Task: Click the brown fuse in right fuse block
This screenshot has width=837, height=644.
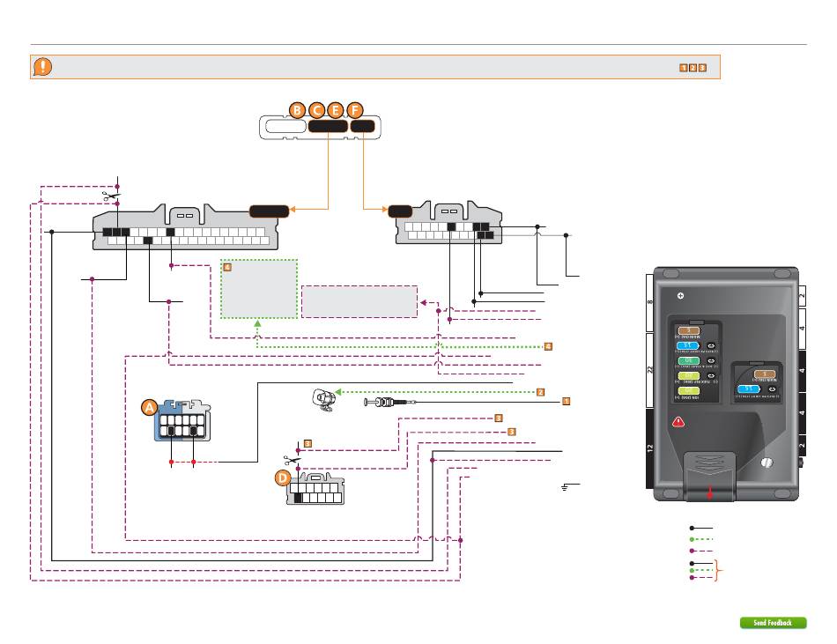Action: coord(764,374)
